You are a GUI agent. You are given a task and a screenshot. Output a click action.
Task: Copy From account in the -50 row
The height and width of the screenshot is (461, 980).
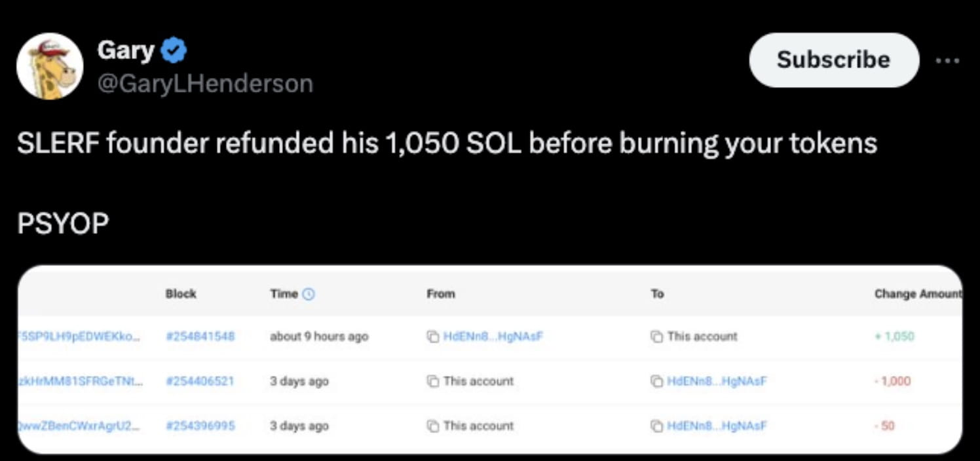[x=432, y=426]
